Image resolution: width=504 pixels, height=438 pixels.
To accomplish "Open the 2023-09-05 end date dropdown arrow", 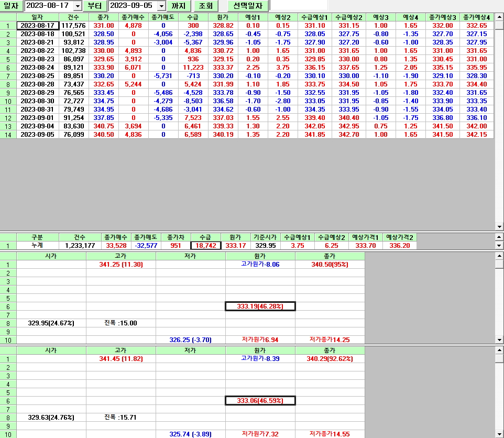I will point(161,6).
